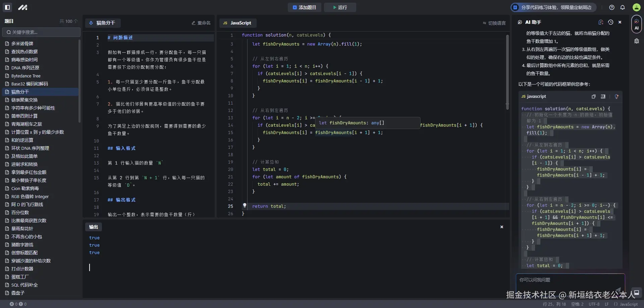Click LF line ending in status bar
The image size is (644, 308).
pyautogui.click(x=607, y=304)
